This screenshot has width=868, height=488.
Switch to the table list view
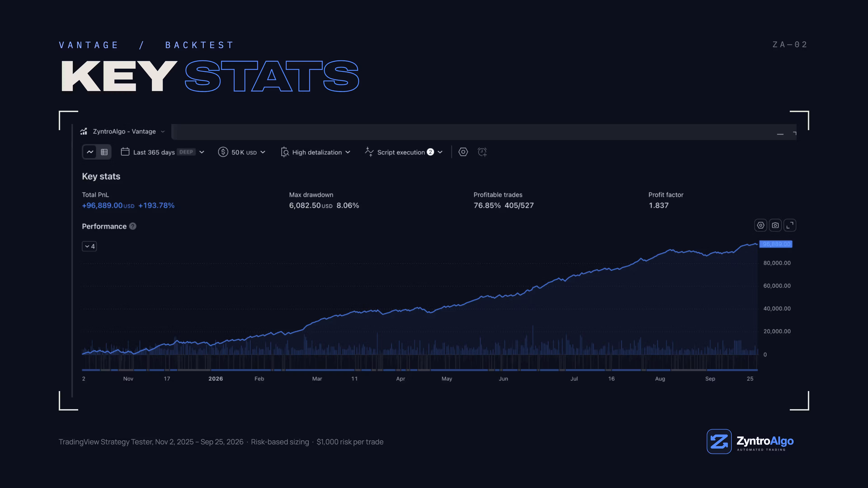(104, 152)
